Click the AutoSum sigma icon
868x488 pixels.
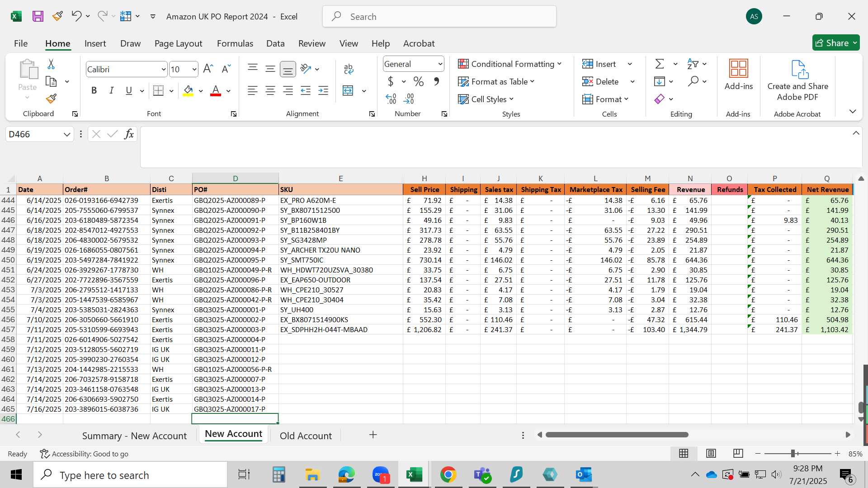pyautogui.click(x=660, y=64)
